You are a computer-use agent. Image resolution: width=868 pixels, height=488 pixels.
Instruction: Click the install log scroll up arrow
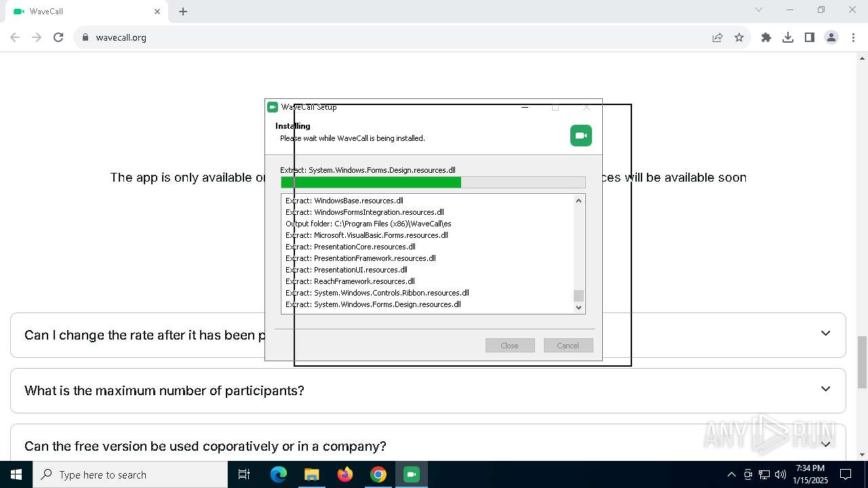578,201
